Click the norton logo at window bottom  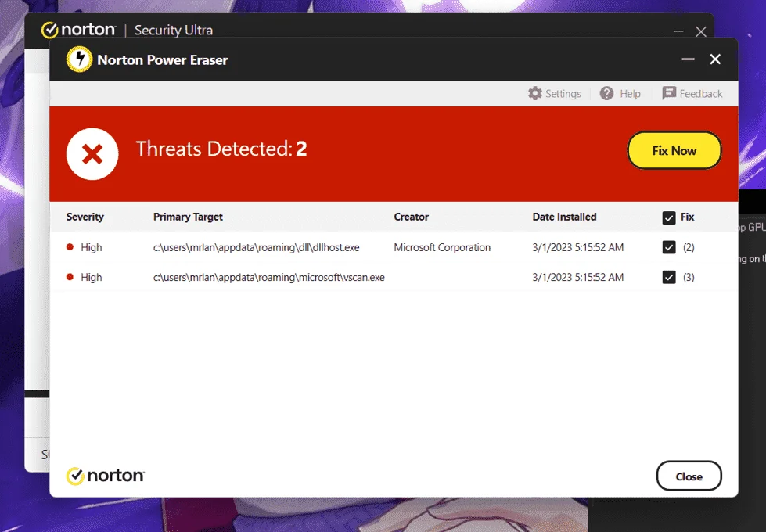(106, 476)
